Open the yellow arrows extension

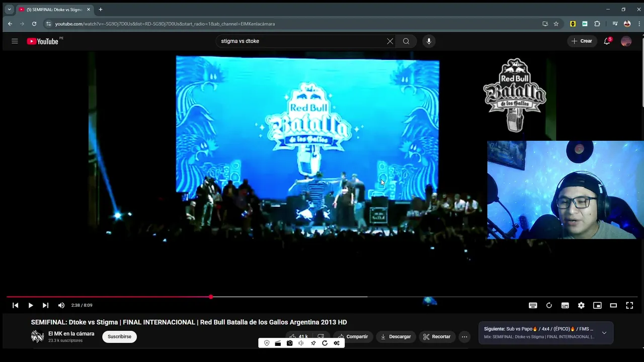click(573, 24)
